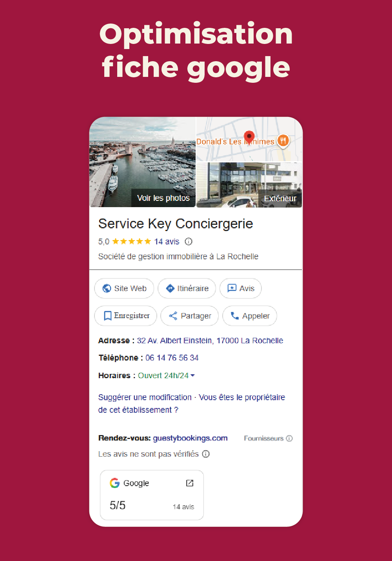
Task: Click Suggérer une modification link
Action: coord(145,397)
